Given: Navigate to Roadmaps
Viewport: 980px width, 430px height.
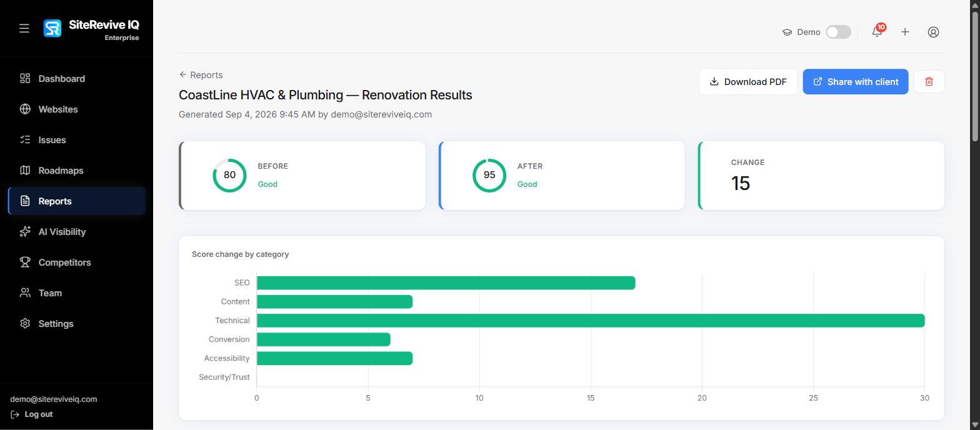Looking at the screenshot, I should pyautogui.click(x=76, y=170).
